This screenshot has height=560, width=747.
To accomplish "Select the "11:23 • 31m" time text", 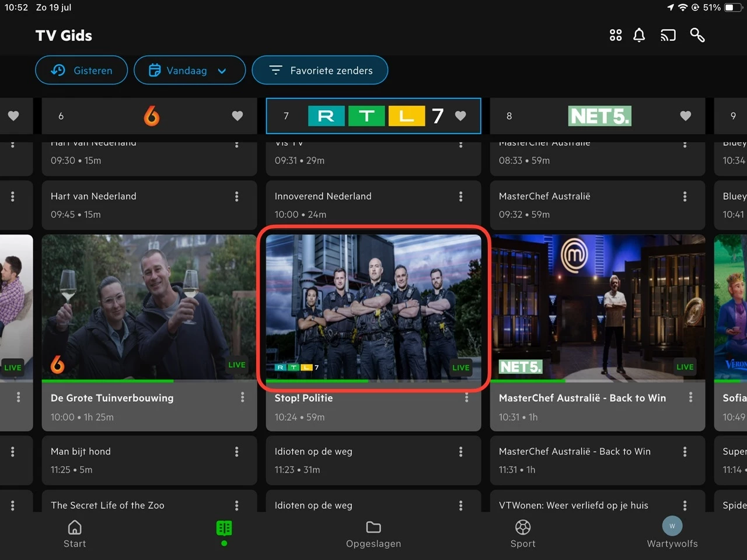I will tap(298, 470).
